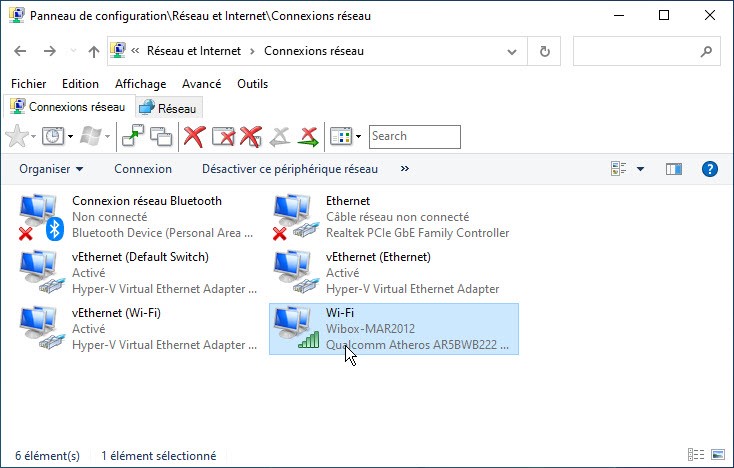Show more commands with double chevron
This screenshot has width=734, height=468.
[x=405, y=168]
